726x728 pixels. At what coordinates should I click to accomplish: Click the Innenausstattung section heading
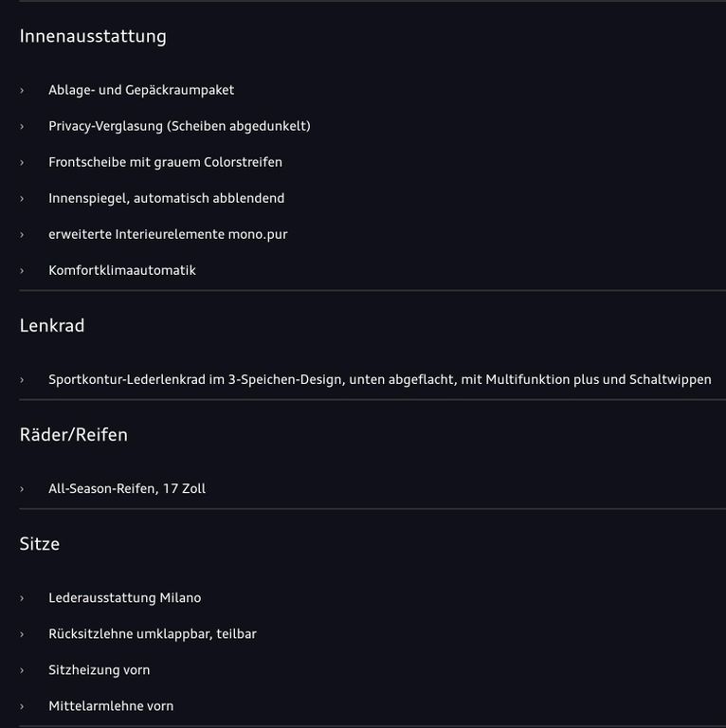(93, 36)
